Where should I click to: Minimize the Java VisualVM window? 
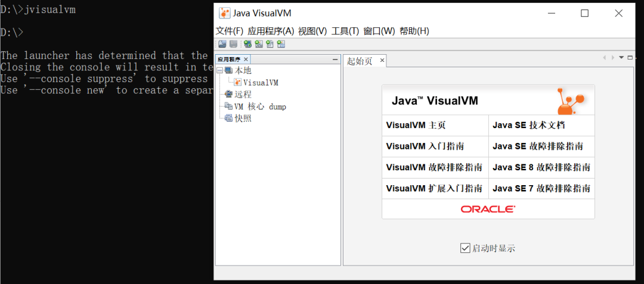click(552, 13)
